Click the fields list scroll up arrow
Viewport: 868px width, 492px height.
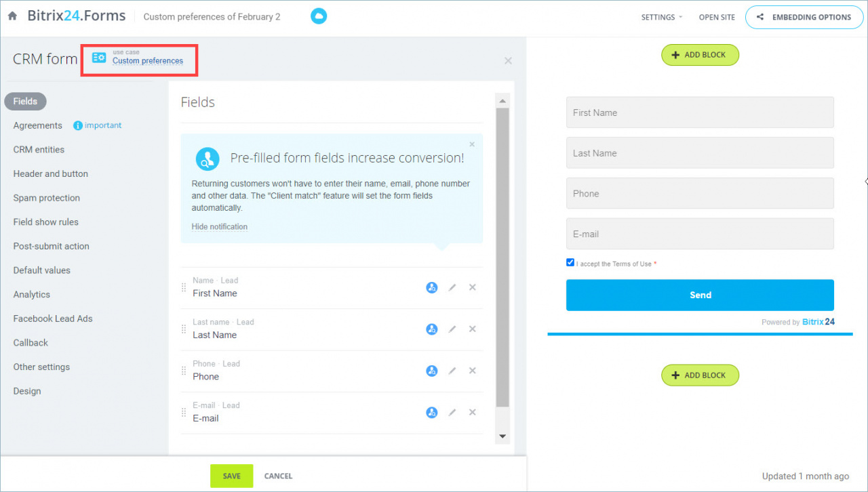pyautogui.click(x=502, y=101)
